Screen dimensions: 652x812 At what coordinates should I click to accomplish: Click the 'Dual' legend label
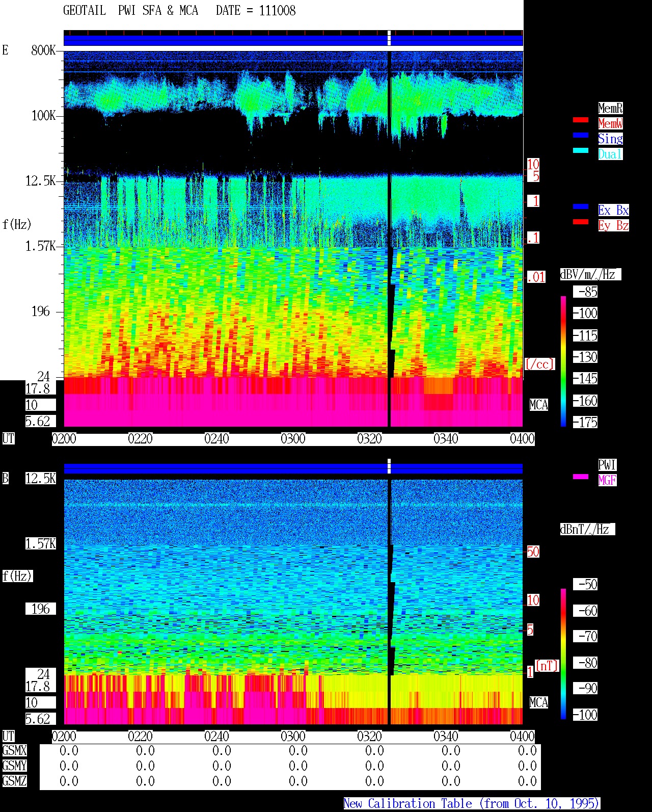[x=610, y=154]
